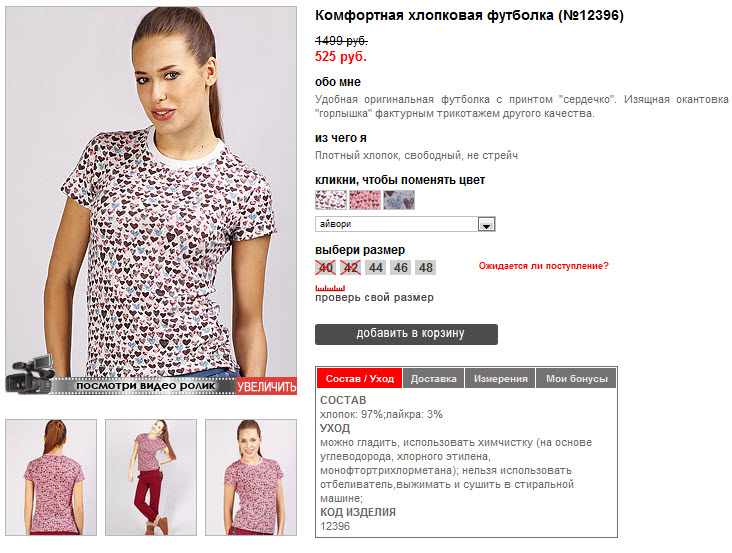Select the pink hearts color swatch
This screenshot has height=553, width=732.
pos(365,200)
